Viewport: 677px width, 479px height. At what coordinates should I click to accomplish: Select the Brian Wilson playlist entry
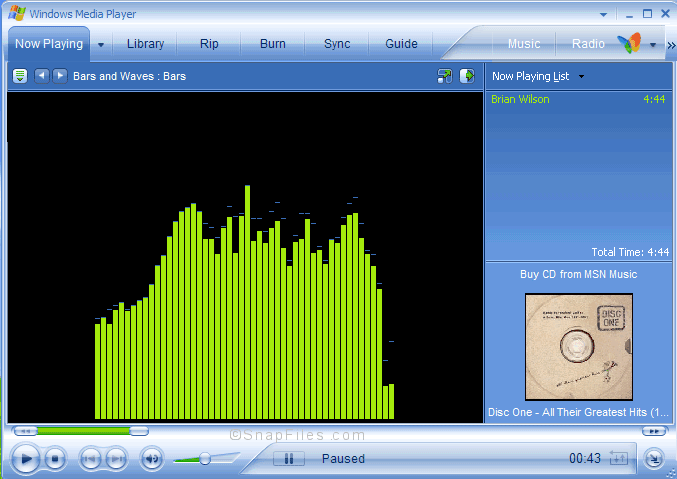point(578,99)
